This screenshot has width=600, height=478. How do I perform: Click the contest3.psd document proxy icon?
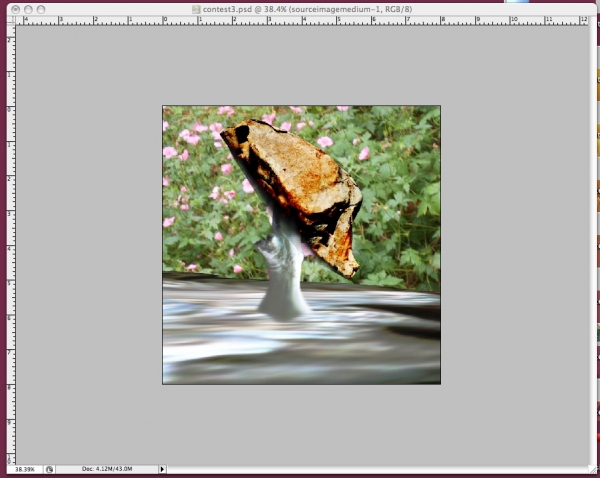[x=196, y=9]
